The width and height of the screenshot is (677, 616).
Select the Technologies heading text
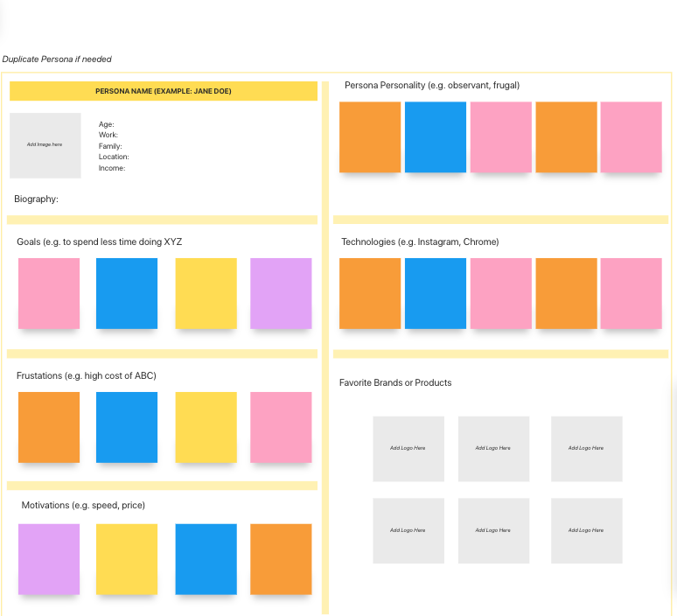420,241
